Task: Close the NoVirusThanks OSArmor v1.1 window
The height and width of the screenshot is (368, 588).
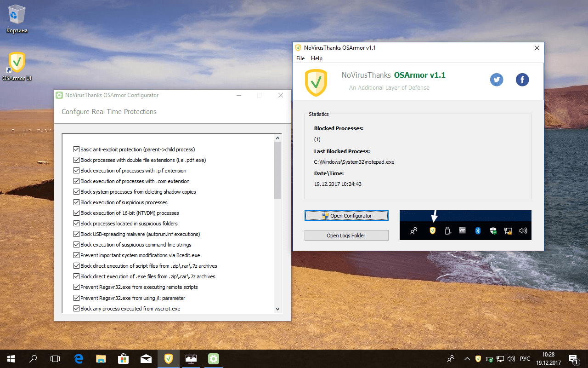Action: pyautogui.click(x=537, y=48)
